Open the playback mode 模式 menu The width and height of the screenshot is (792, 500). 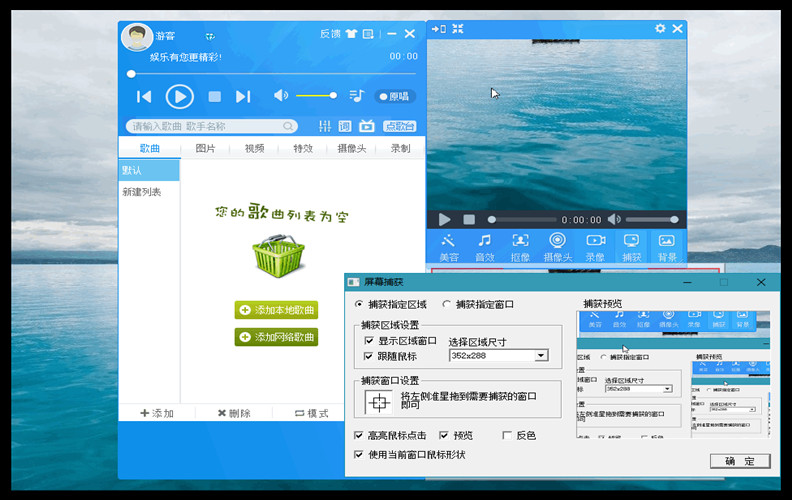(x=311, y=413)
